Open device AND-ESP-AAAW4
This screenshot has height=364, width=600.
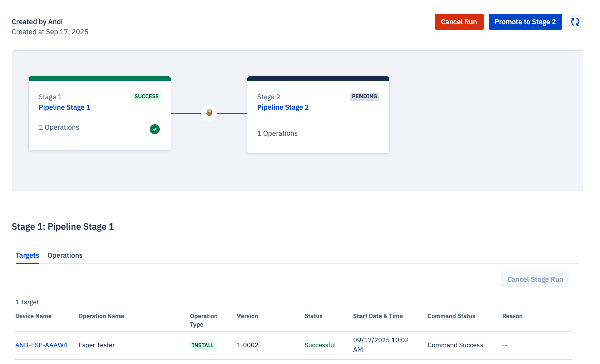pyautogui.click(x=41, y=345)
